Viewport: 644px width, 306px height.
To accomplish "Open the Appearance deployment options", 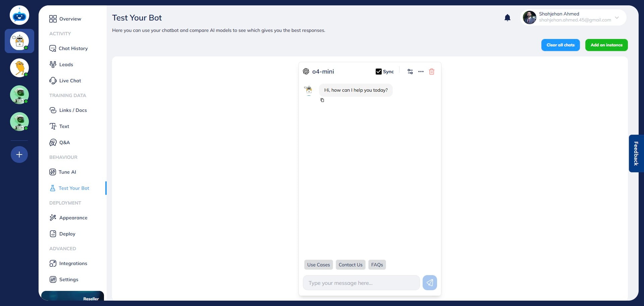I will coord(73,218).
